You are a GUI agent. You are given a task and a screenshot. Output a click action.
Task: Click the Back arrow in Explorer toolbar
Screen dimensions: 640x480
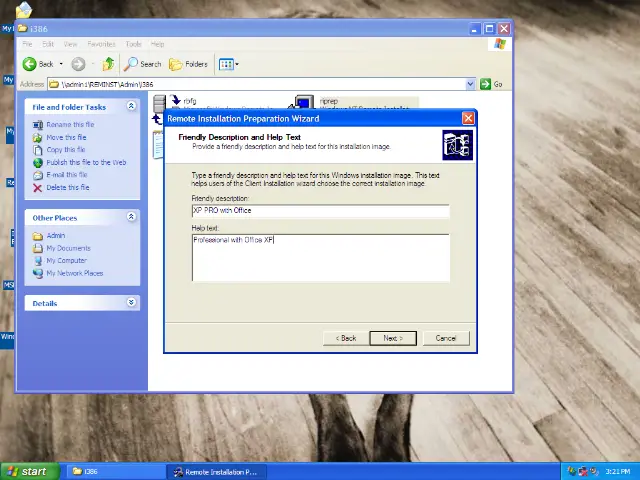pyautogui.click(x=38, y=64)
